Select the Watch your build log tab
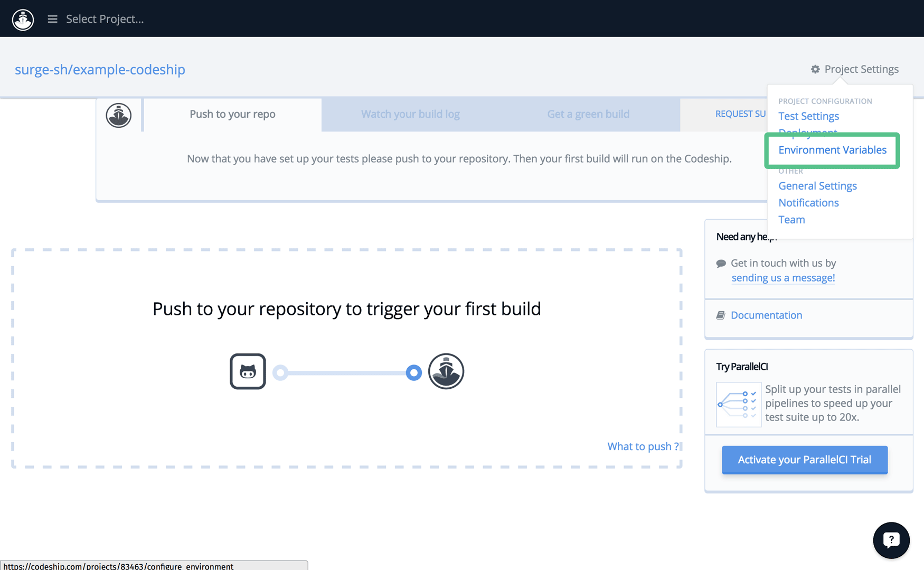 (410, 114)
